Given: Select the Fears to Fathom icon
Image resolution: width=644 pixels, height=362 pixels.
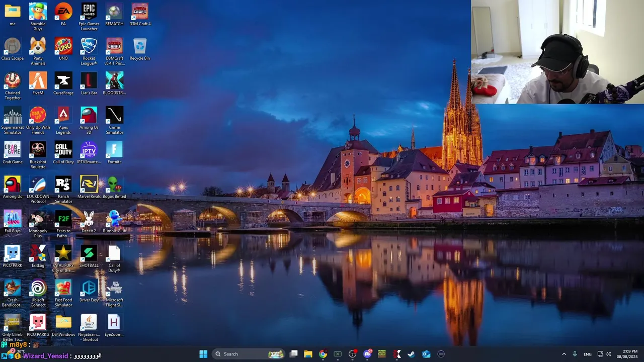Looking at the screenshot, I should pos(63,224).
